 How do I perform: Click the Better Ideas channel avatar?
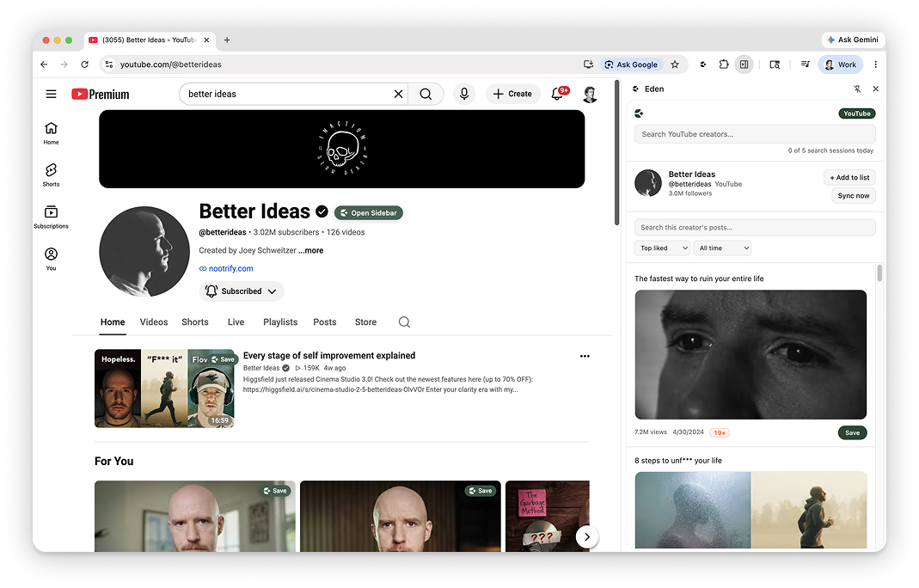click(144, 252)
